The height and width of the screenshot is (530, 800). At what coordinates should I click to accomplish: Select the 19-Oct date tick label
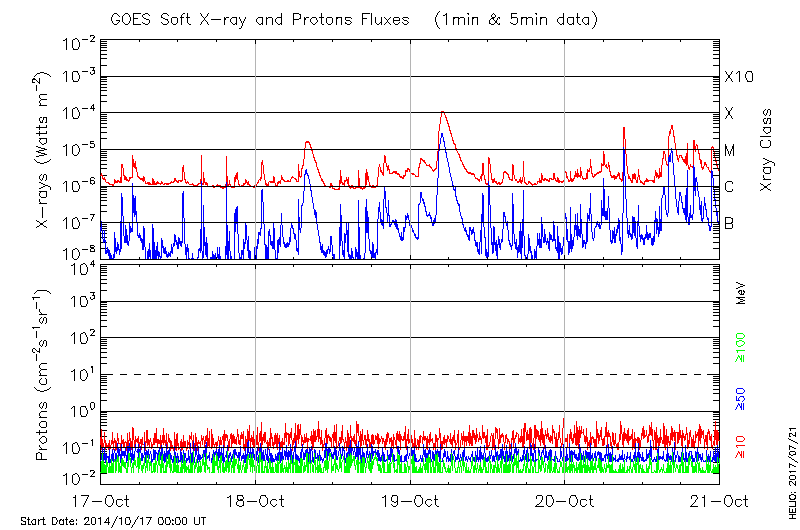click(410, 501)
